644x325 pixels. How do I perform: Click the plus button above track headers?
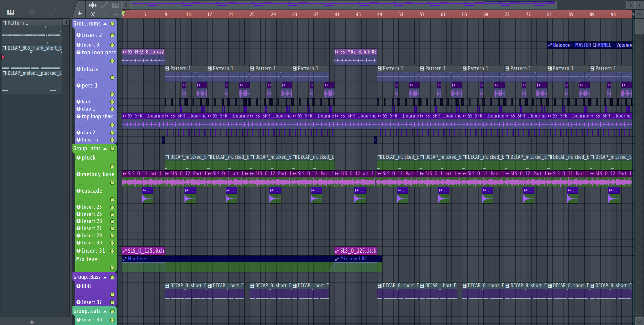(x=80, y=13)
